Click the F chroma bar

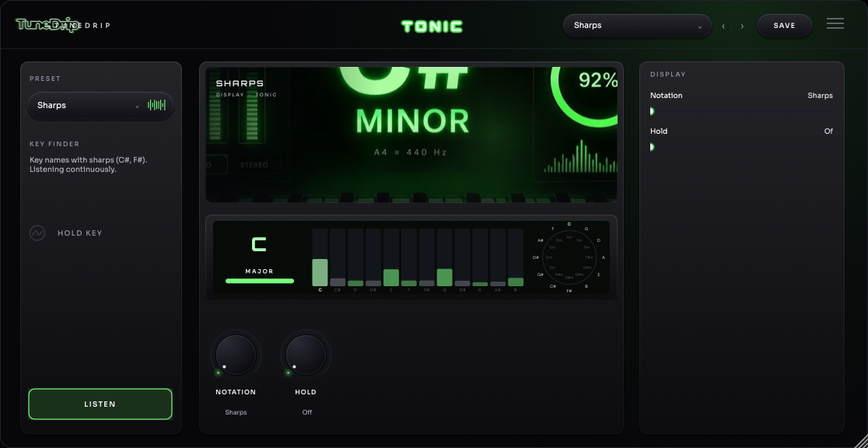click(x=408, y=257)
